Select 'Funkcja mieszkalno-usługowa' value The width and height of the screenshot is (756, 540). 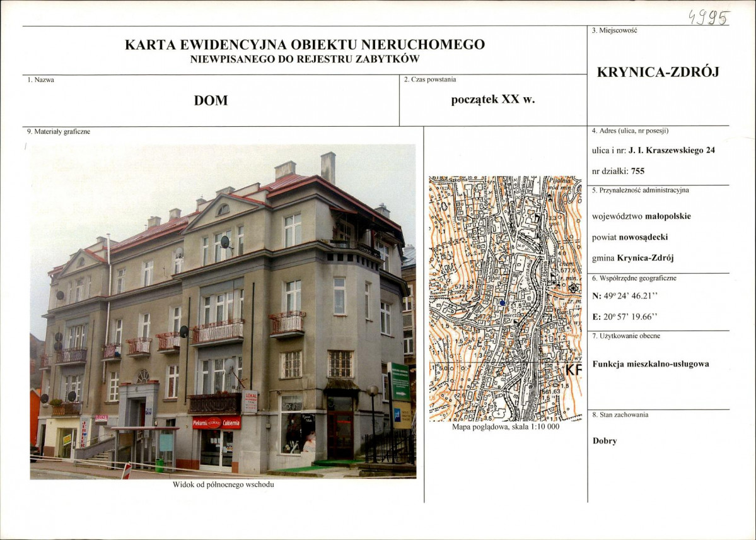coord(651,364)
